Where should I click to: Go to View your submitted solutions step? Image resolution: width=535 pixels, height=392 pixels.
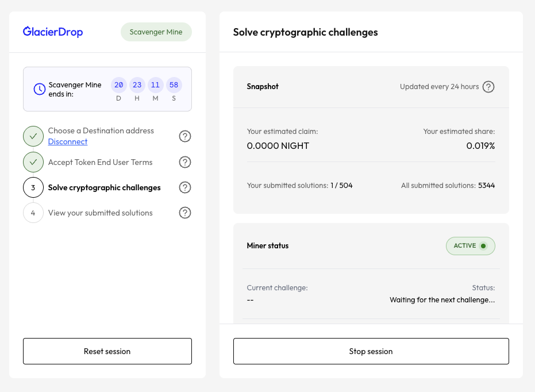tap(101, 213)
